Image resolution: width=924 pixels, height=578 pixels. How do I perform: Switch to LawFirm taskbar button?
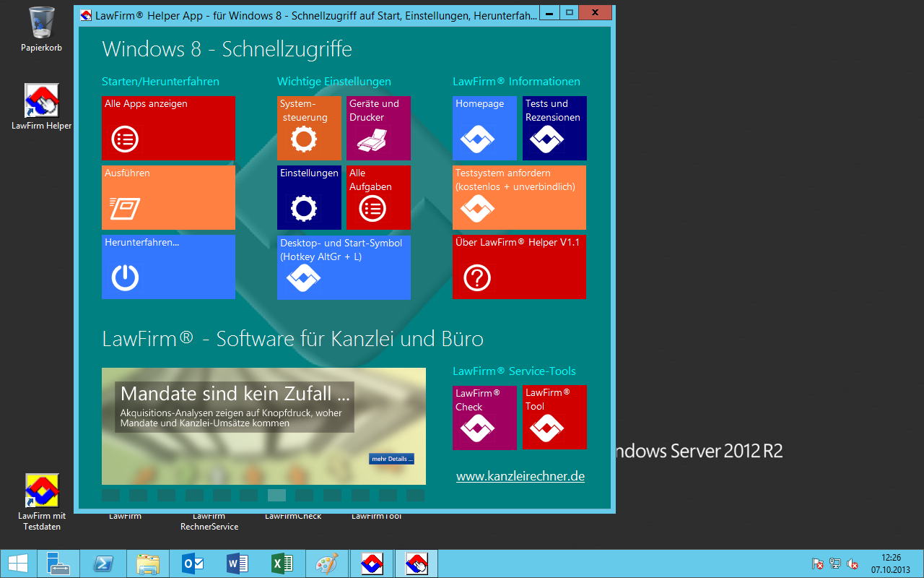tap(371, 564)
